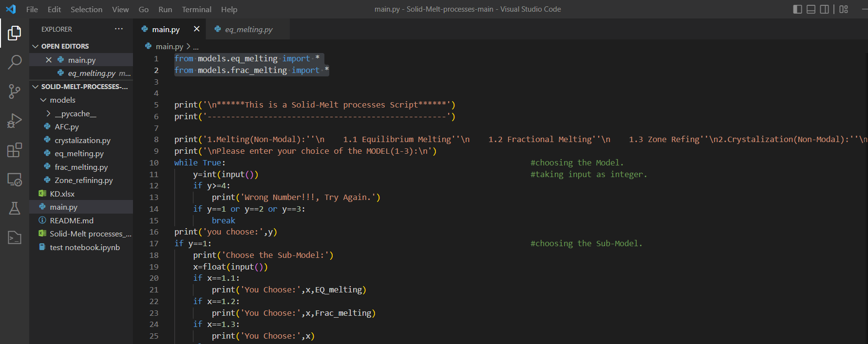Screen dimensions: 868x344
Task: Open the Explorer view in activity bar
Action: pyautogui.click(x=15, y=33)
